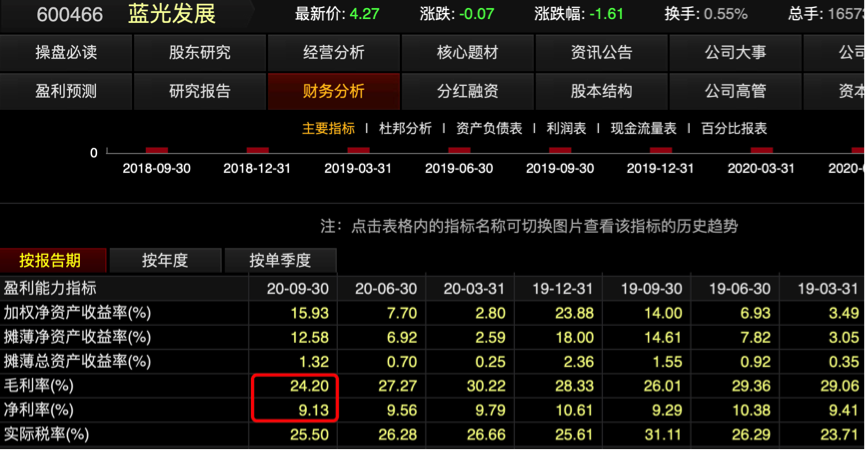
Task: Click the 19-12-31 column header
Action: [x=562, y=288]
